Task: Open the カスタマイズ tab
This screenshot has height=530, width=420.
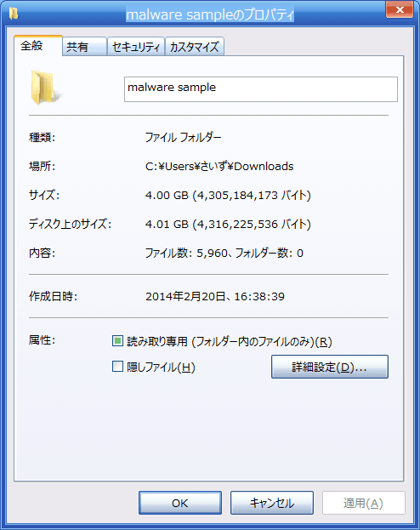Action: [x=195, y=47]
